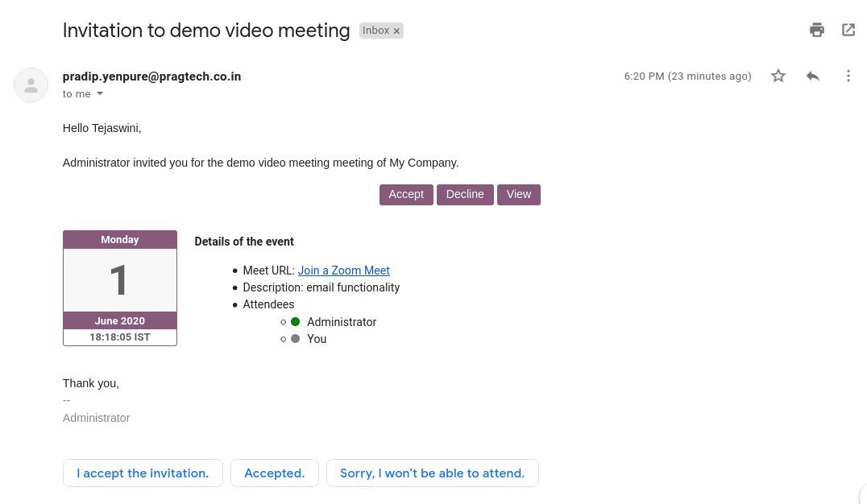Click the View event button
This screenshot has width=867, height=504.
[x=519, y=195]
